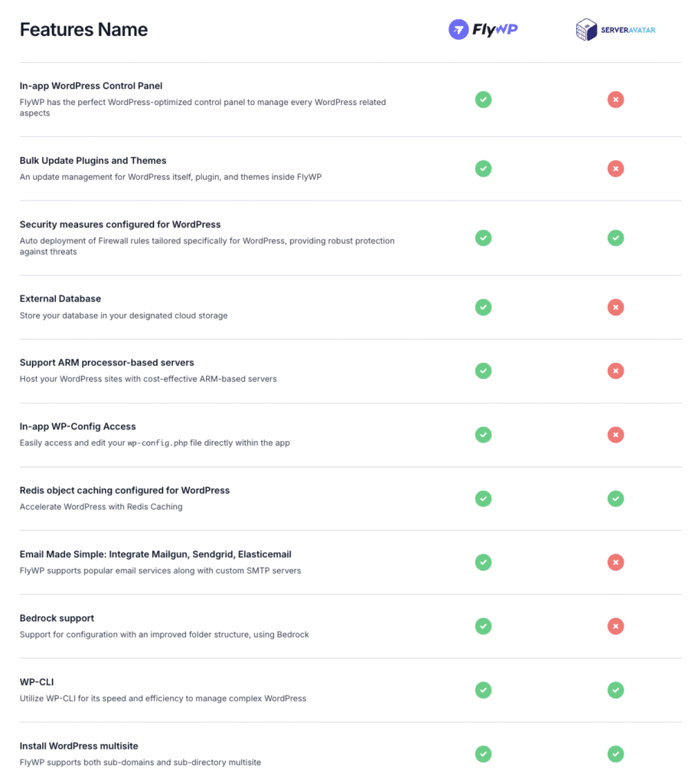This screenshot has width=695, height=784.
Task: Click the Bulk Update Plugins and Themes title
Action: click(x=93, y=161)
